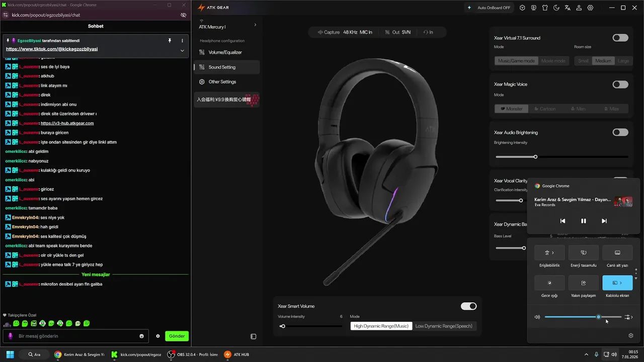
Task: Click the Chinese promotion banner in sidebar
Action: [x=227, y=100]
